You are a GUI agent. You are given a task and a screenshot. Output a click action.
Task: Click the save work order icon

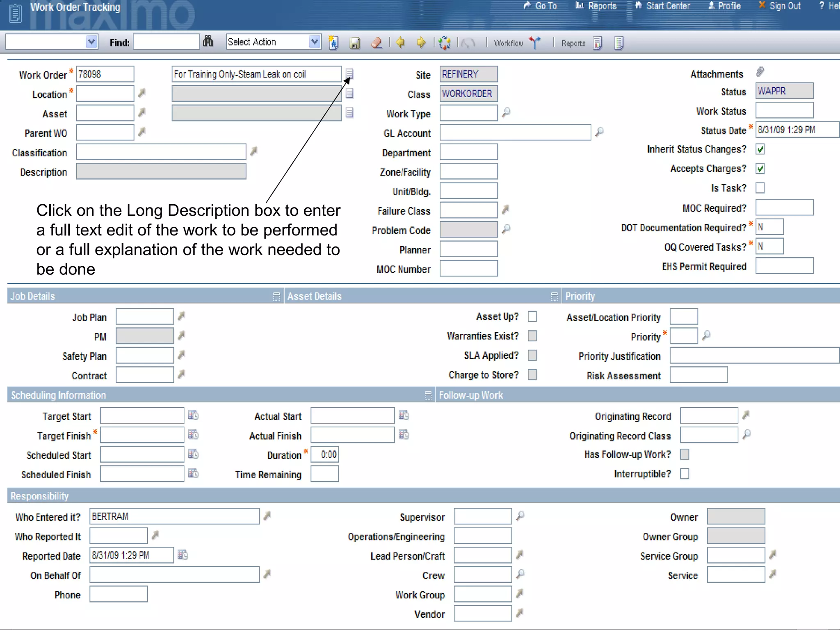click(355, 43)
